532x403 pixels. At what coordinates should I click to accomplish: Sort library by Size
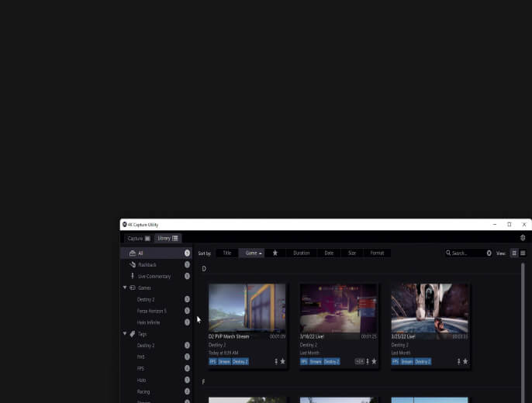point(352,253)
